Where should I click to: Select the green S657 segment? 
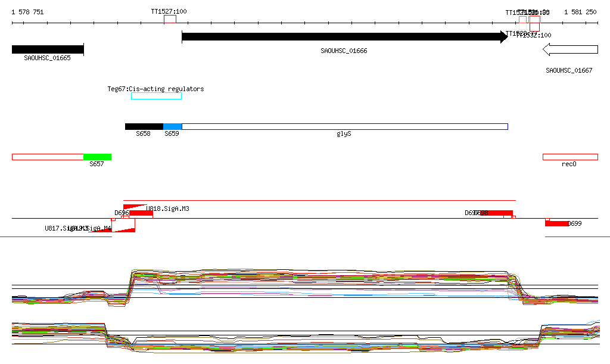click(x=97, y=157)
